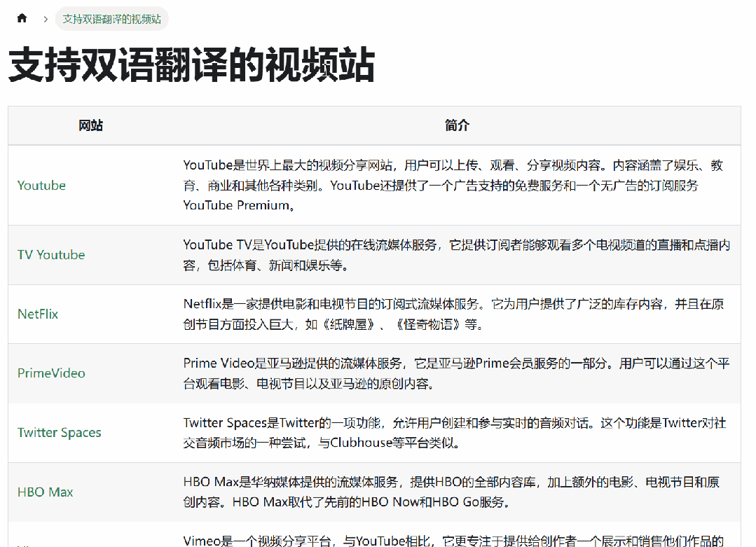The width and height of the screenshot is (756, 547).
Task: Select the 网站 column header
Action: tap(90, 126)
